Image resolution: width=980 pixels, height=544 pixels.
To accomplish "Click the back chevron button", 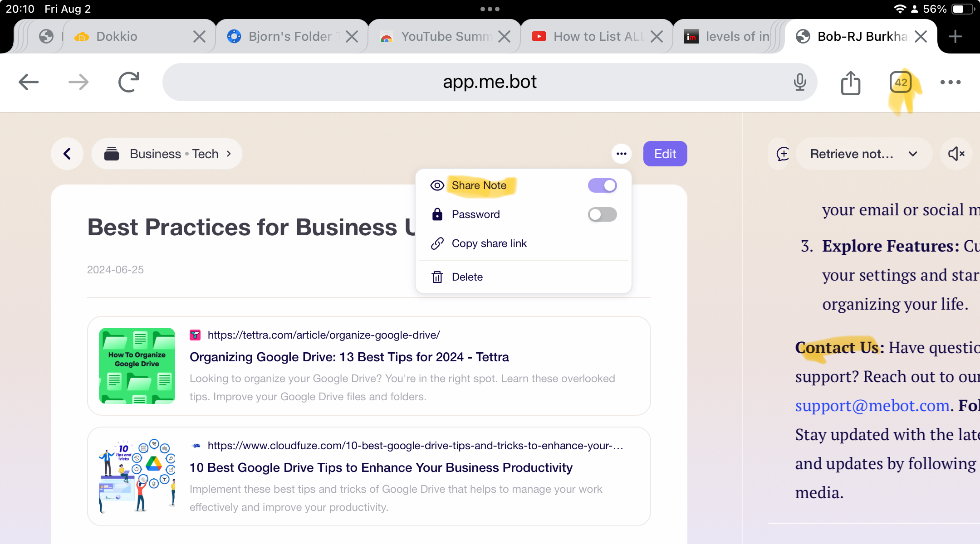I will [67, 154].
